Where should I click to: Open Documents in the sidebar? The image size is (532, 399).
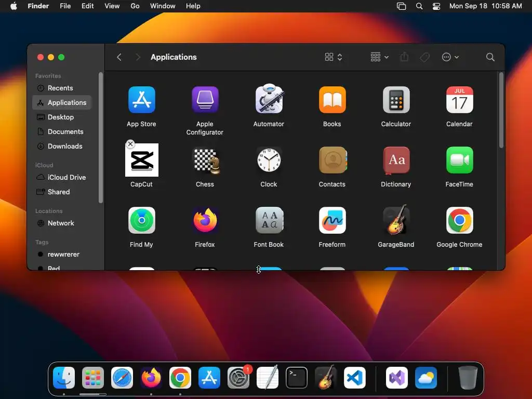click(62, 131)
